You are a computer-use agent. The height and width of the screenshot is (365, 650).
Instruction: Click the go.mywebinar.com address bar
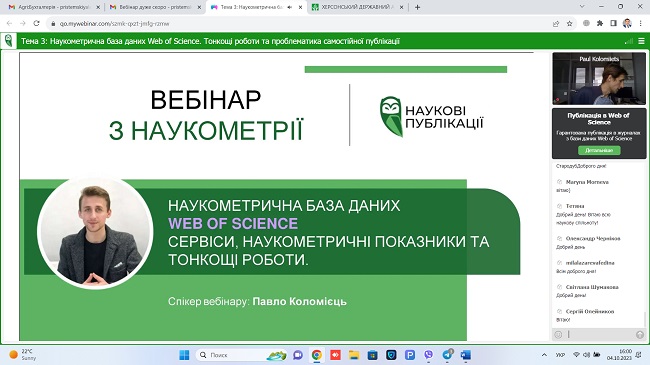[x=114, y=24]
